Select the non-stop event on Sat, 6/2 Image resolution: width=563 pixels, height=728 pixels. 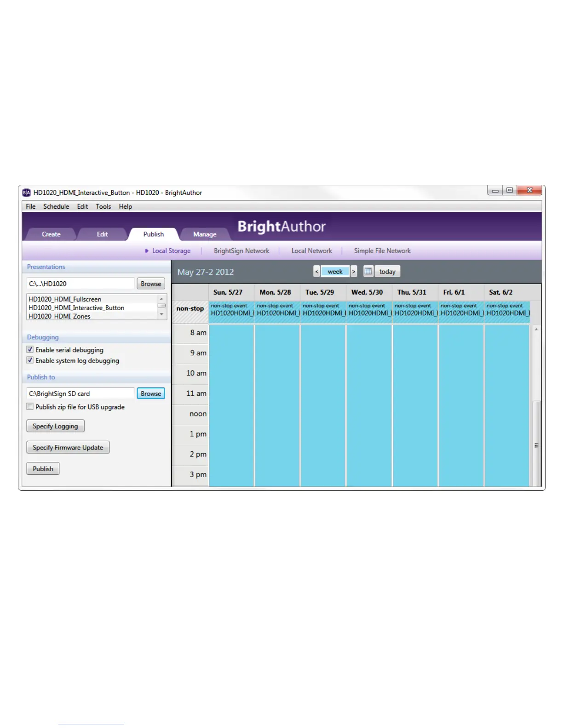click(x=507, y=312)
